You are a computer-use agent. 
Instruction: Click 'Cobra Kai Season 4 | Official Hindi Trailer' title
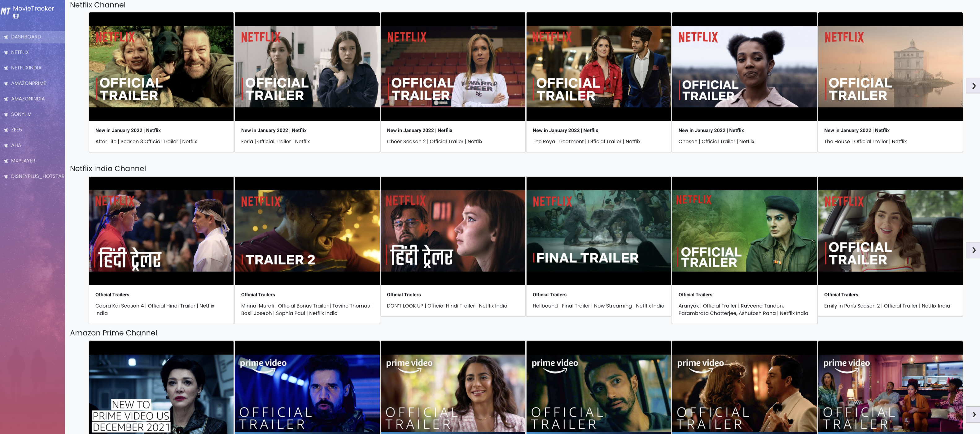coord(155,309)
